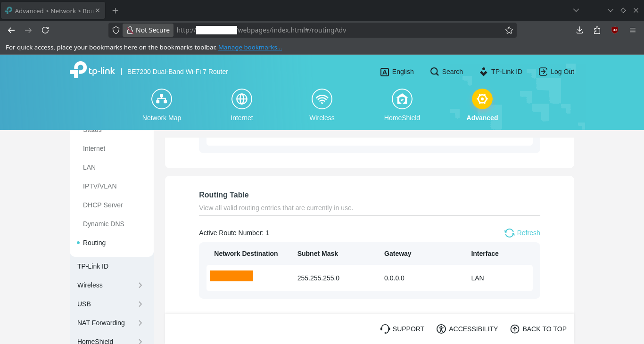The image size is (644, 344).
Task: Open the HomeShield icon
Action: point(402,99)
